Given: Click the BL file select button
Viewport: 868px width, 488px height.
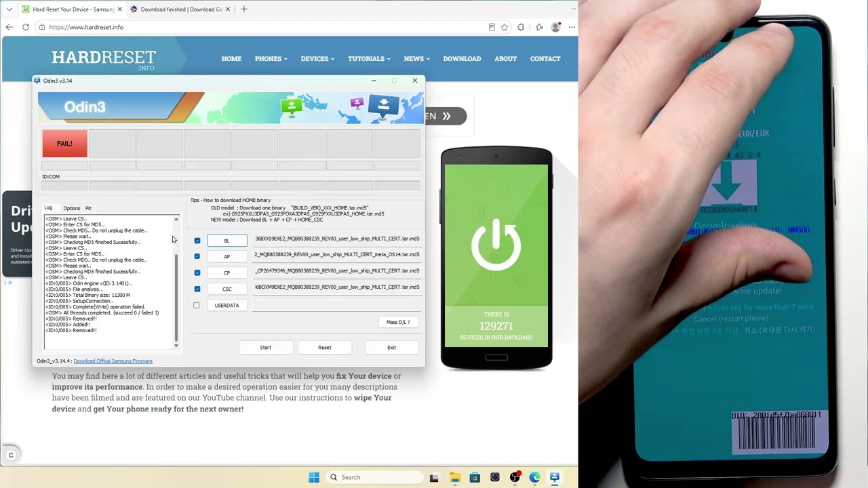Looking at the screenshot, I should (x=227, y=241).
